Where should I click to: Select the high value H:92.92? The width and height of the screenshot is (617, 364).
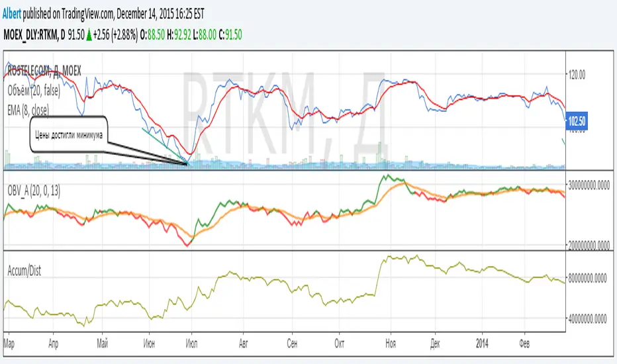click(179, 35)
